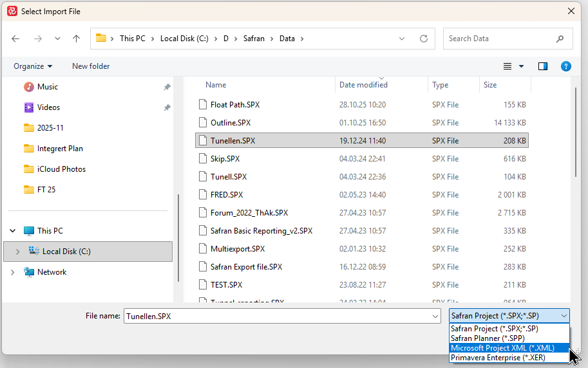Expand the address bar history dropdown
Image resolution: width=588 pixels, height=368 pixels.
pyautogui.click(x=403, y=39)
